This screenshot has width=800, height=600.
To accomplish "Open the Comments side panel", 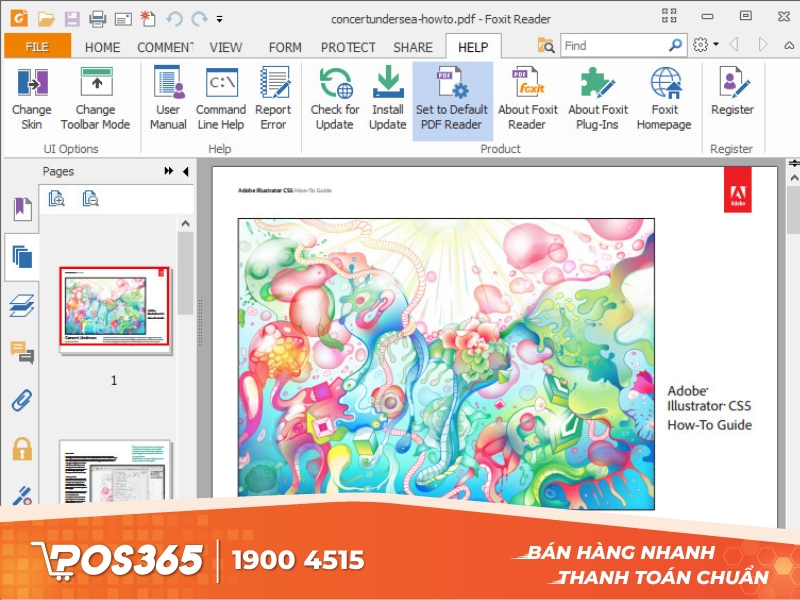I will tap(22, 353).
